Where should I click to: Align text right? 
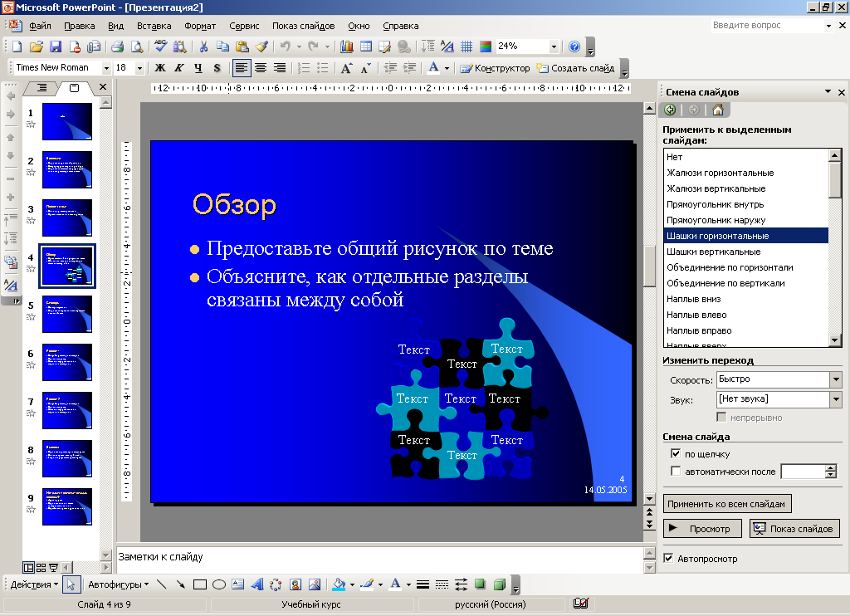pos(280,68)
